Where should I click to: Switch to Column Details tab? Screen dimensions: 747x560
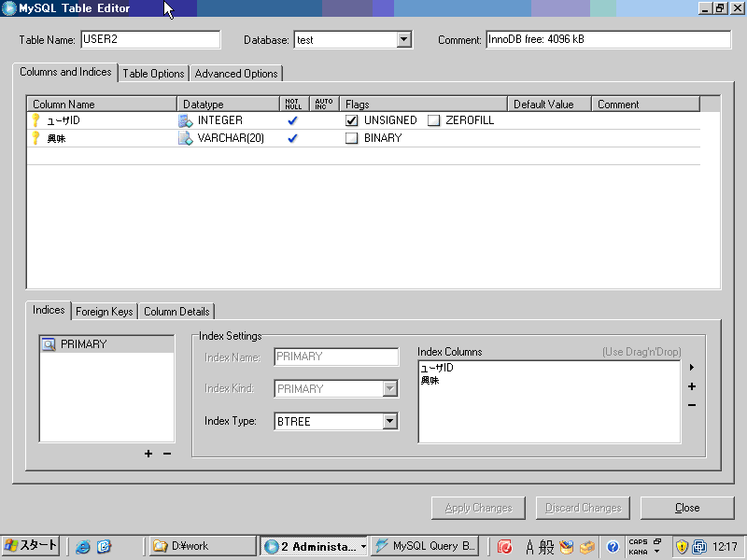[176, 312]
